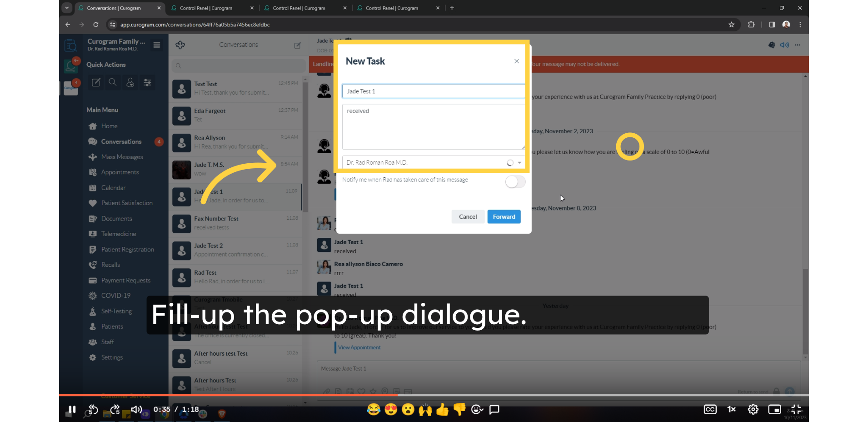Screen dimensions: 868x422
Task: Open the Eda Fargeot conversation
Action: [x=236, y=116]
